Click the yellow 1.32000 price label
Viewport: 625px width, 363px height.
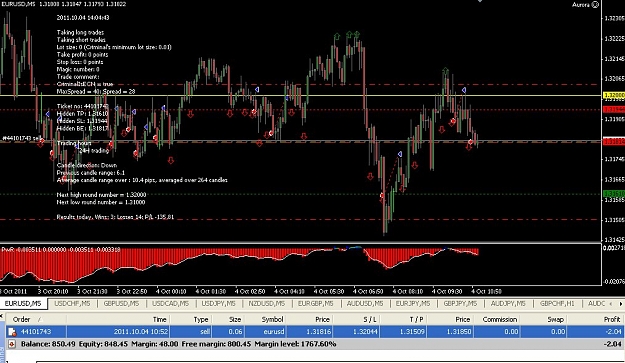click(x=614, y=96)
